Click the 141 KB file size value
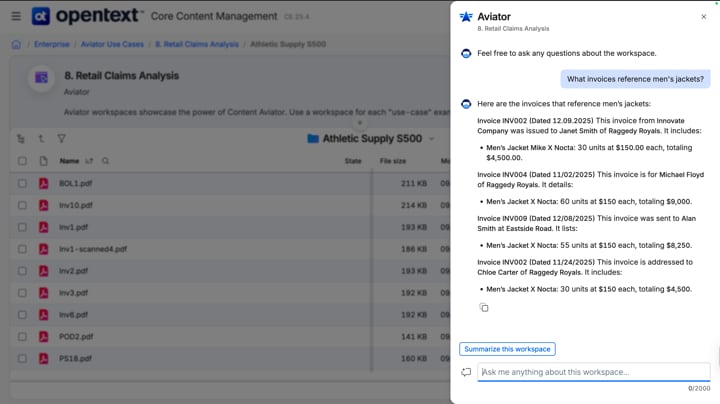The width and height of the screenshot is (720, 404). tap(414, 337)
